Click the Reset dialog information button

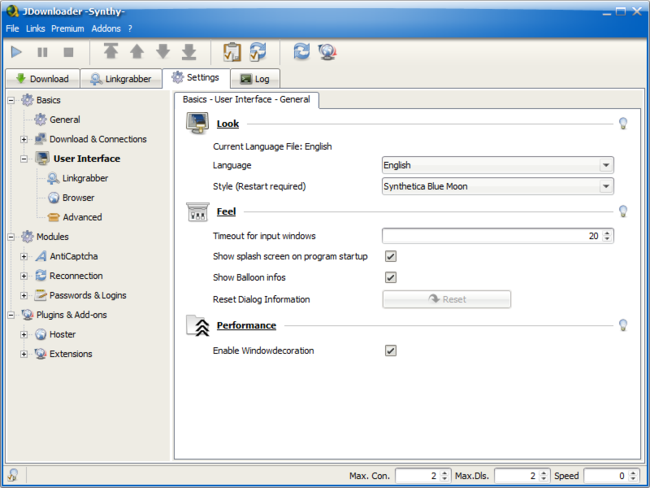tap(446, 299)
